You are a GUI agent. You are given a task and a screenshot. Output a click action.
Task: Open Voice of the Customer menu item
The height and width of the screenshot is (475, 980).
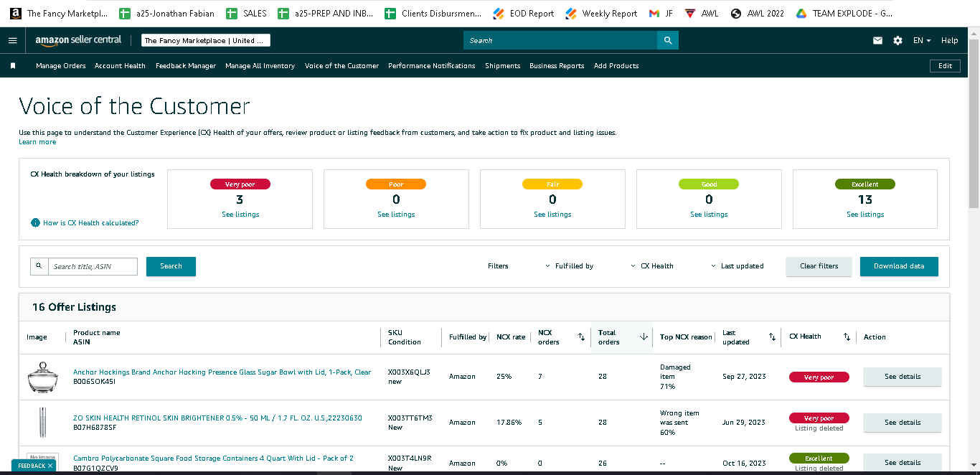point(341,66)
